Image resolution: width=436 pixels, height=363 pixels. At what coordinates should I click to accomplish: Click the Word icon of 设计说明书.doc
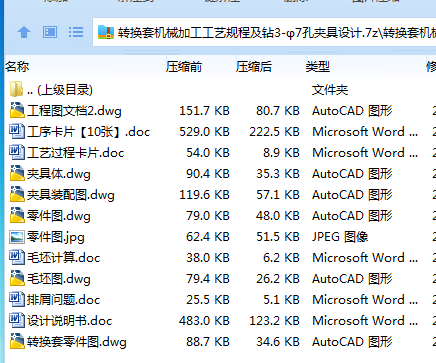coord(17,320)
